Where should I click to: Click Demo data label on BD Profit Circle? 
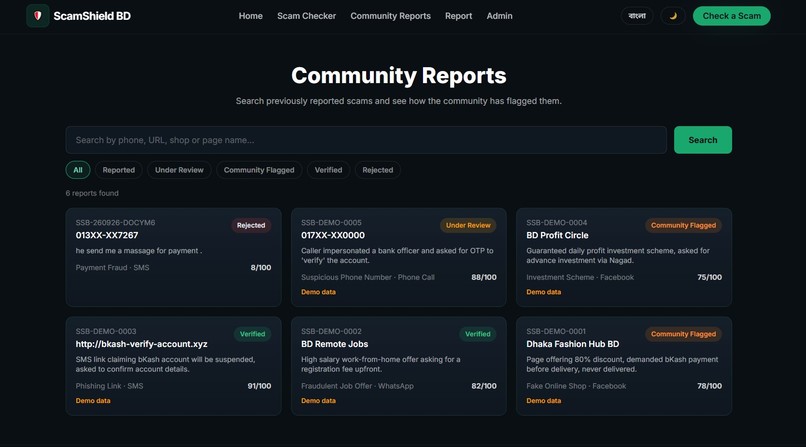point(543,292)
